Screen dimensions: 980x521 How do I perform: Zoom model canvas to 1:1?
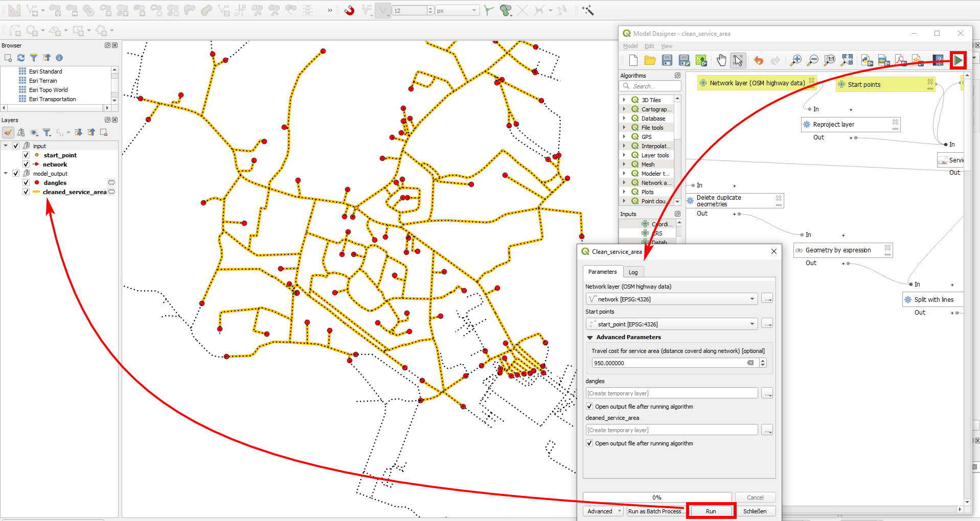tap(830, 60)
